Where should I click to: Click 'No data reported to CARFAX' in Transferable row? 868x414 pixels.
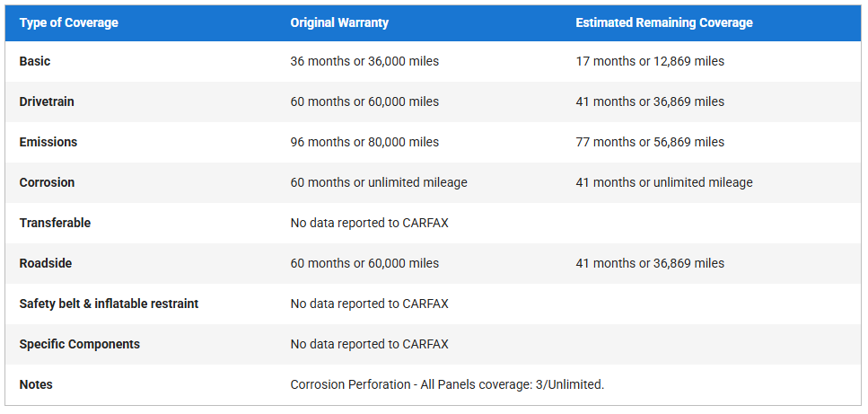(369, 223)
